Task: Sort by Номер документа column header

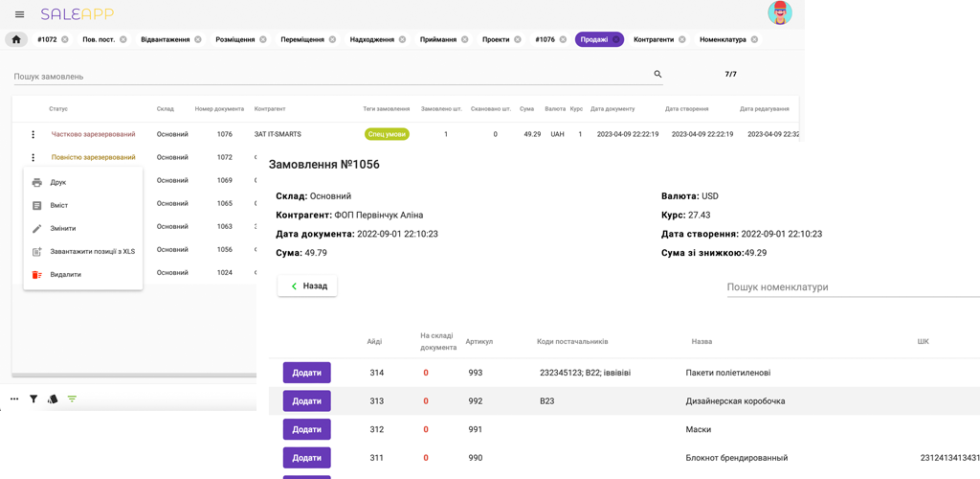Action: 219,109
